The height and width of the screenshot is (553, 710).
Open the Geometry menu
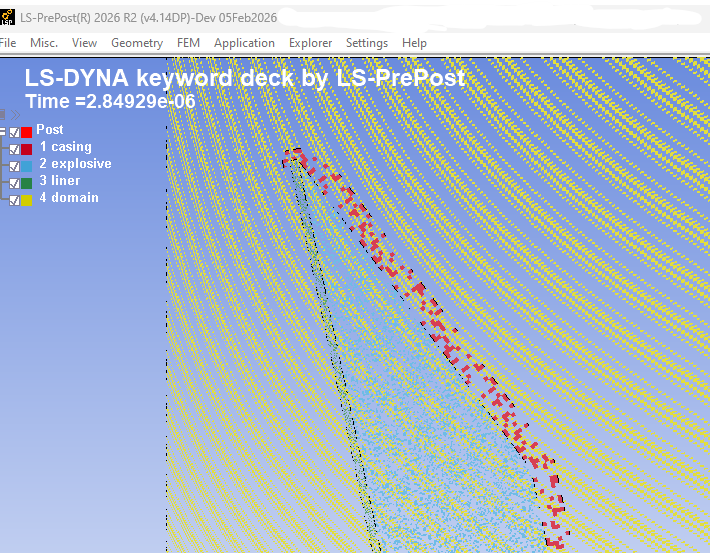(x=137, y=43)
